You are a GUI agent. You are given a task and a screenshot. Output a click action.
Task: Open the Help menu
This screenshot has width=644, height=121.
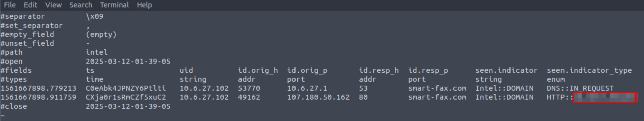[x=144, y=5]
